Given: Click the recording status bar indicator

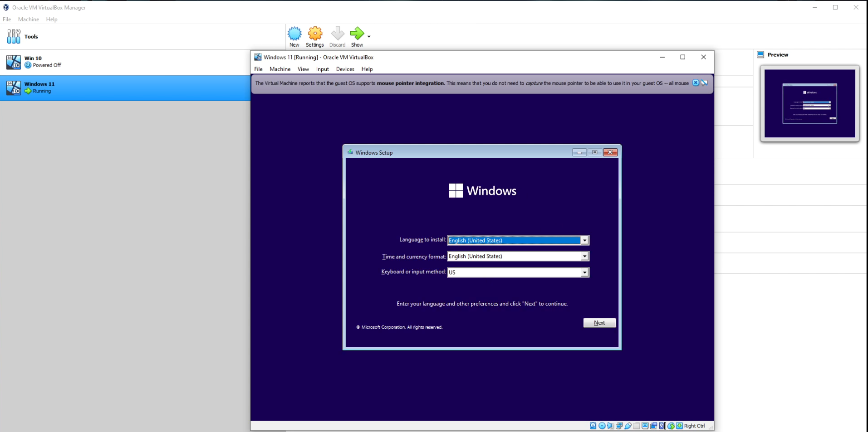Looking at the screenshot, I should pyautogui.click(x=654, y=426).
